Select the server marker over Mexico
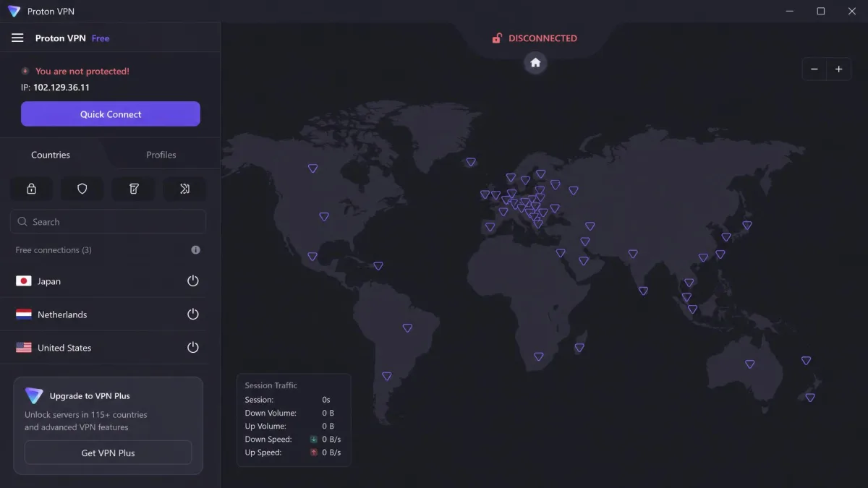Image resolution: width=868 pixels, height=488 pixels. click(312, 257)
